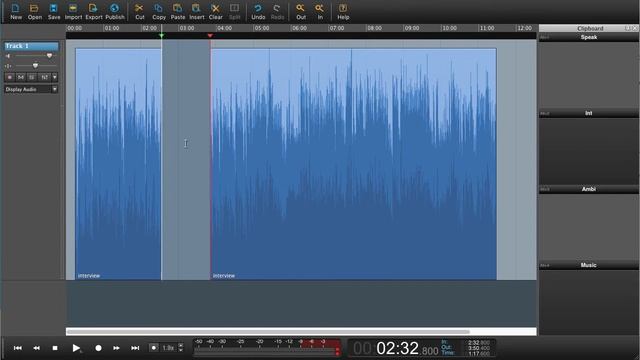Click the Redo toolbar icon
This screenshot has width=640, height=360.
[x=277, y=11]
